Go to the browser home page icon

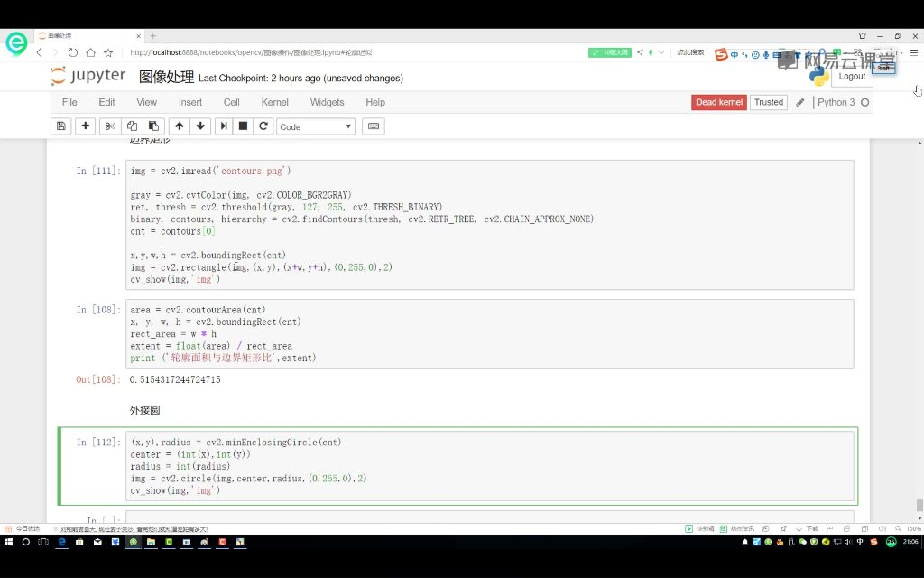[x=90, y=52]
